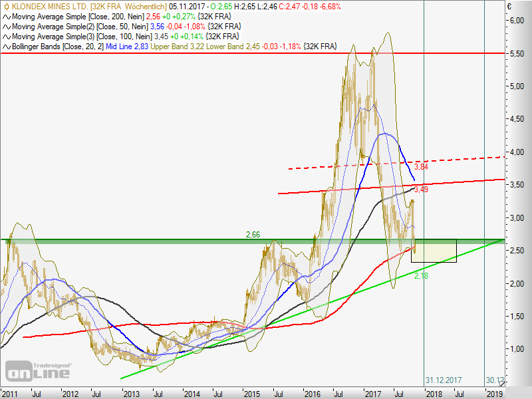532x399 pixels.
Task: Select the Moving Average Simple(3) [Close, 100, Nein] label
Action: click(82, 37)
